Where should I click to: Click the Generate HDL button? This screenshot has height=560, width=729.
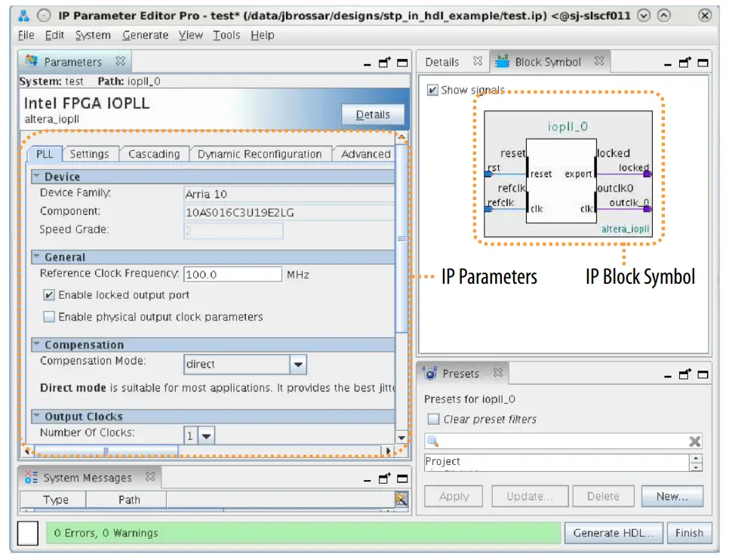[x=613, y=532]
